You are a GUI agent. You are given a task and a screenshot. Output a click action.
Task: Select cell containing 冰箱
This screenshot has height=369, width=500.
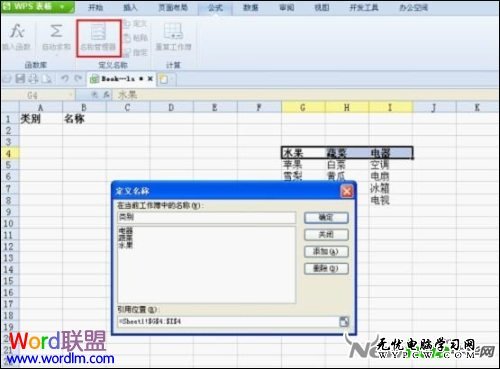(391, 188)
